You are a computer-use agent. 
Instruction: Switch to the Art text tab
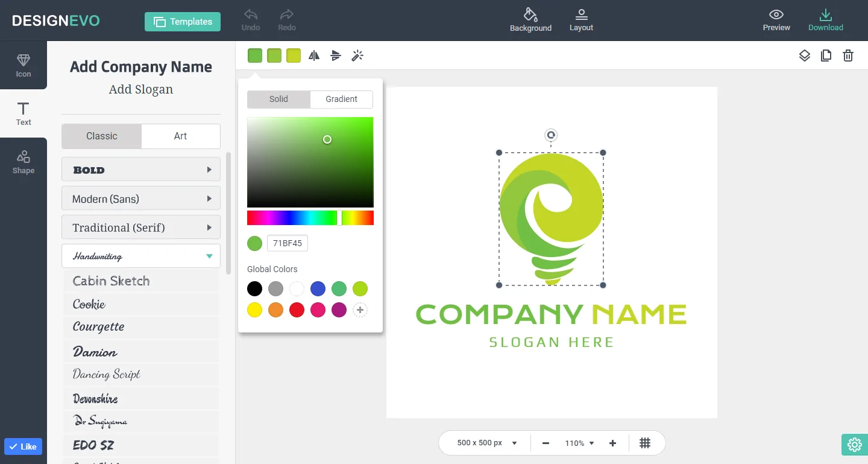[x=181, y=136]
